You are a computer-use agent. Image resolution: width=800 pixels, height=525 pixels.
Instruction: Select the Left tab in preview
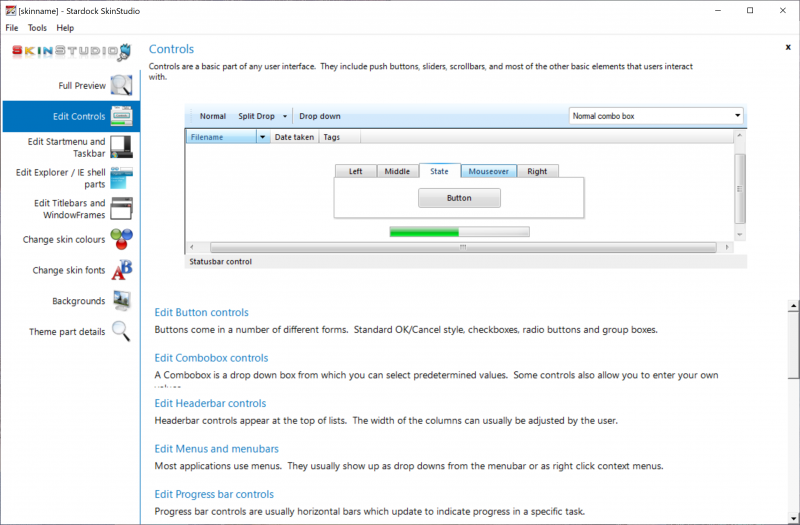[356, 171]
